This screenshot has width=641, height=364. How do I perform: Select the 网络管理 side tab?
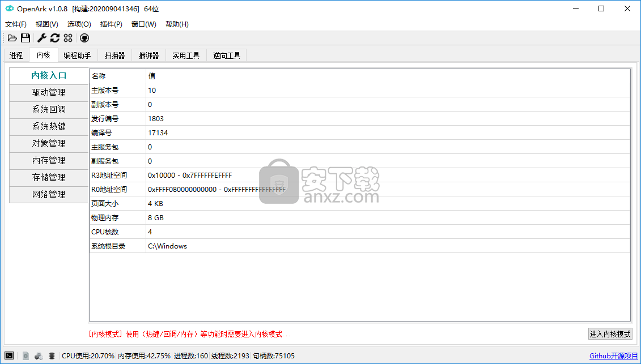[49, 195]
